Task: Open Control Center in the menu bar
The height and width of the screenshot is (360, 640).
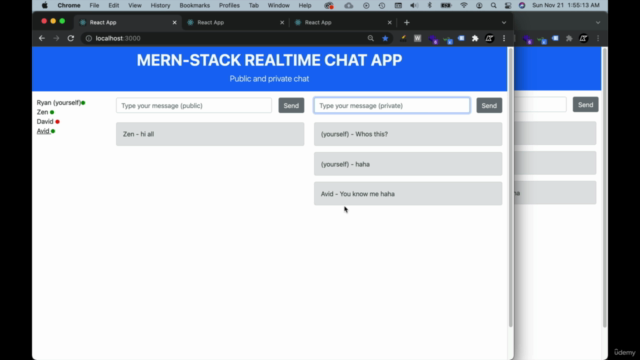Action: (508, 5)
